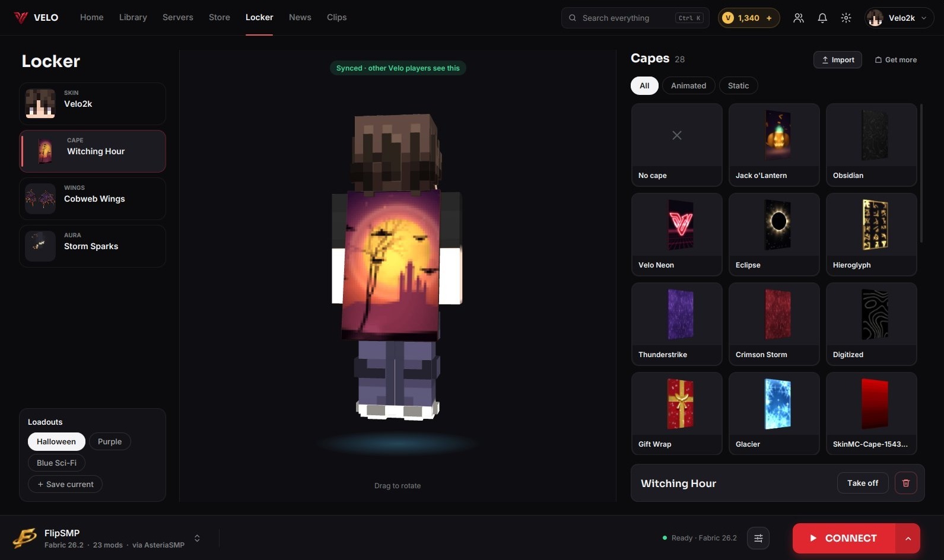Expand the FlipSMP server switcher arrows

[197, 538]
